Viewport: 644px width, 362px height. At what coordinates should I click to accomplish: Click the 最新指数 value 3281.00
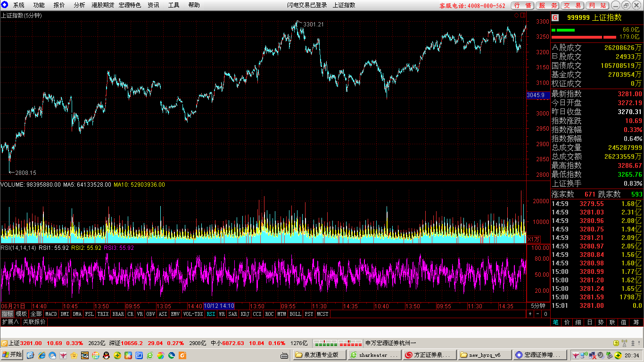click(630, 94)
